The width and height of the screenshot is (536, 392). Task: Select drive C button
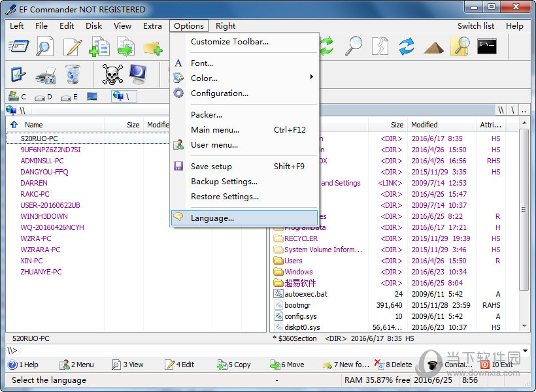pos(17,97)
